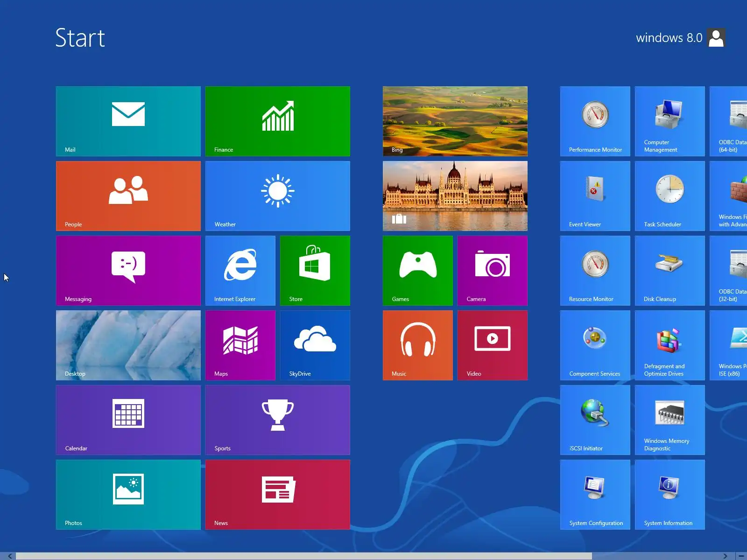Open the Music tile
Viewport: 747px width, 560px height.
point(418,345)
